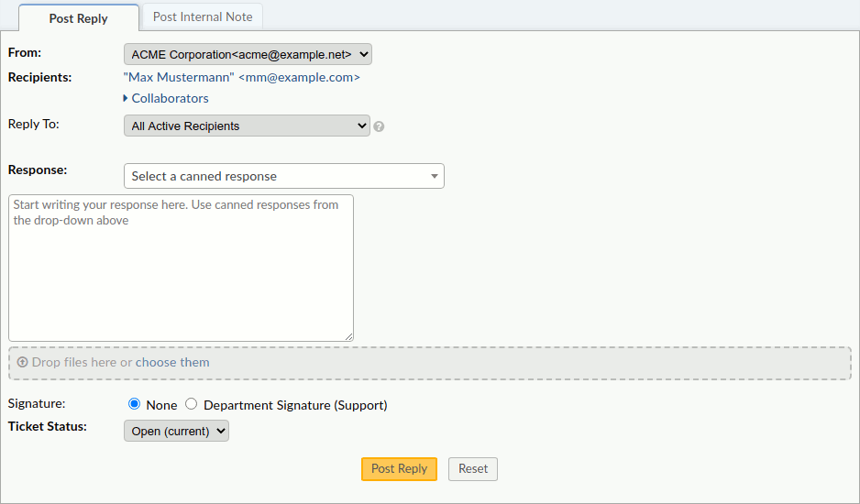The image size is (860, 504).
Task: Expand the Collaborators triangle arrow
Action: pyautogui.click(x=126, y=98)
